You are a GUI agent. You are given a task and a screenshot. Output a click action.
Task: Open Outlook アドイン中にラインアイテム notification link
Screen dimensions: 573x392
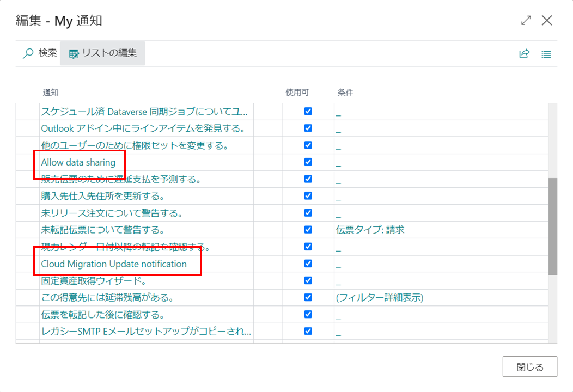point(143,128)
